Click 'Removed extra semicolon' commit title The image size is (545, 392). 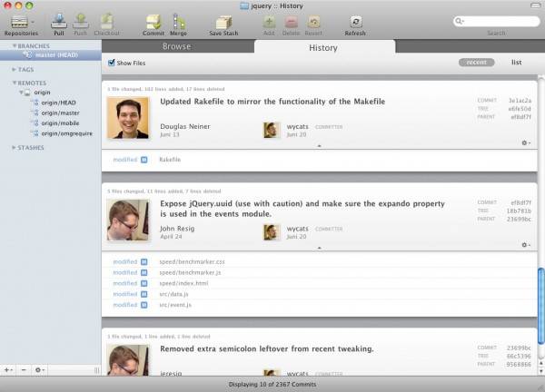click(x=267, y=348)
